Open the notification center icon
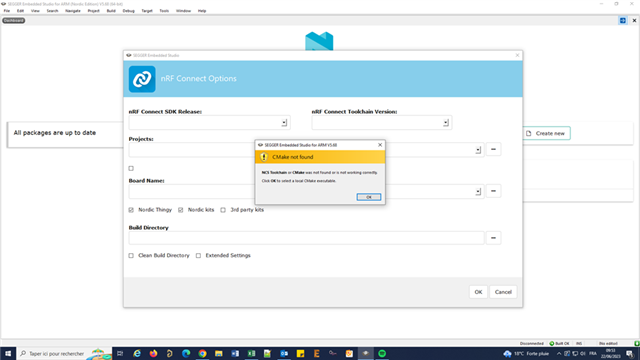 630,353
